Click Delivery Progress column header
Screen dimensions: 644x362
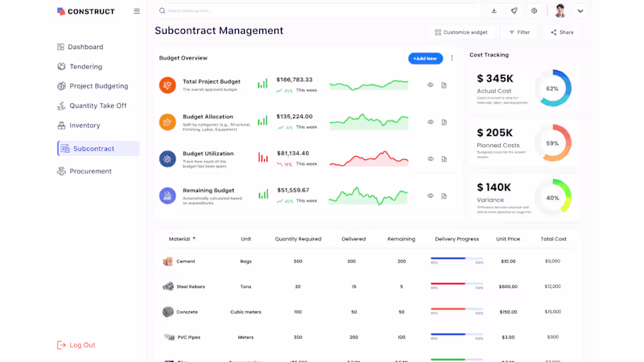(x=456, y=239)
